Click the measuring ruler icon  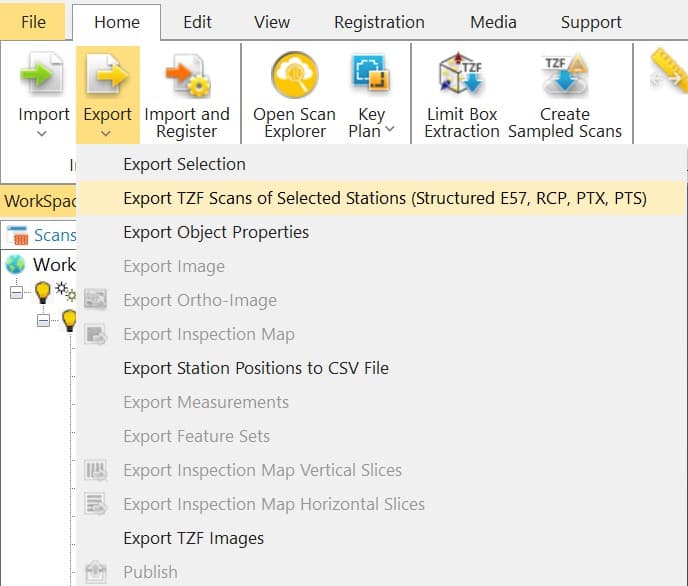tap(667, 70)
